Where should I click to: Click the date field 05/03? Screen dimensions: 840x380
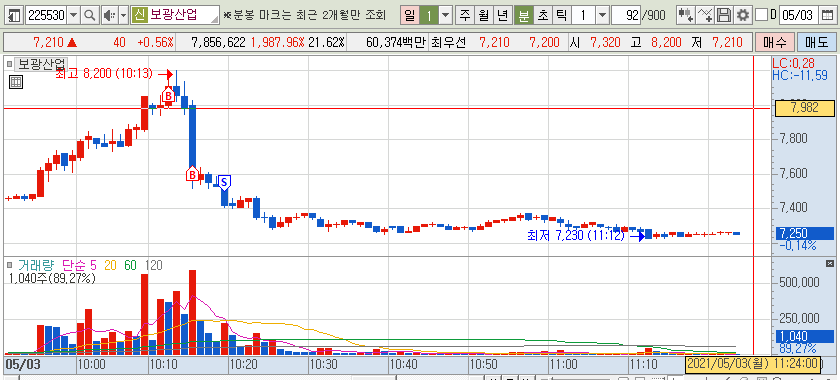[x=798, y=16]
